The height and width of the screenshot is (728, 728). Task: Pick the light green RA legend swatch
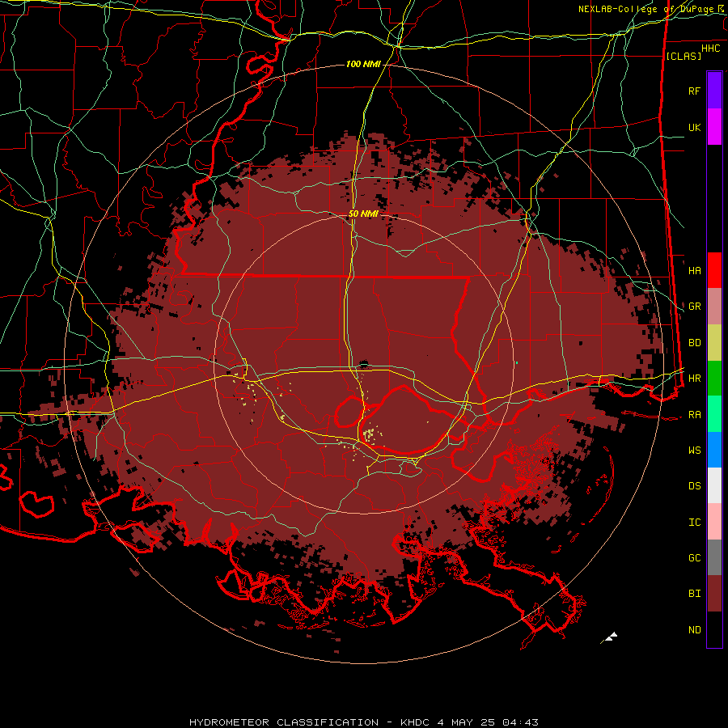(x=714, y=414)
